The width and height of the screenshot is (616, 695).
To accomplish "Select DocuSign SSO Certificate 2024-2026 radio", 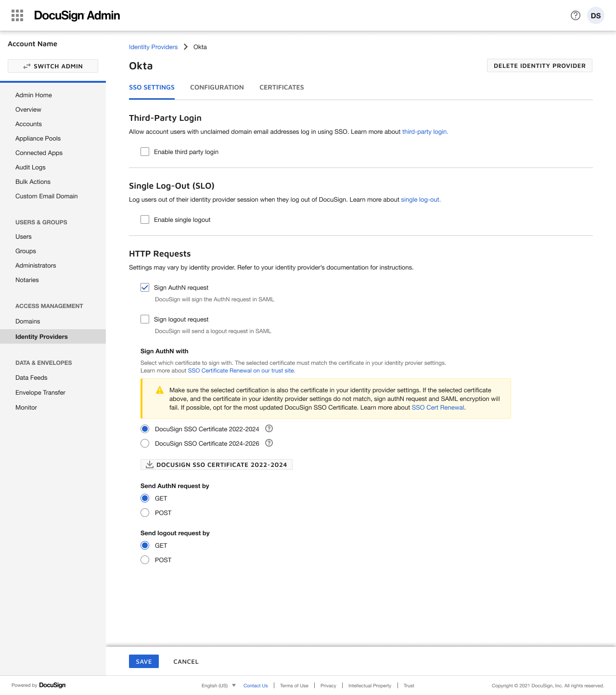I will pos(145,443).
